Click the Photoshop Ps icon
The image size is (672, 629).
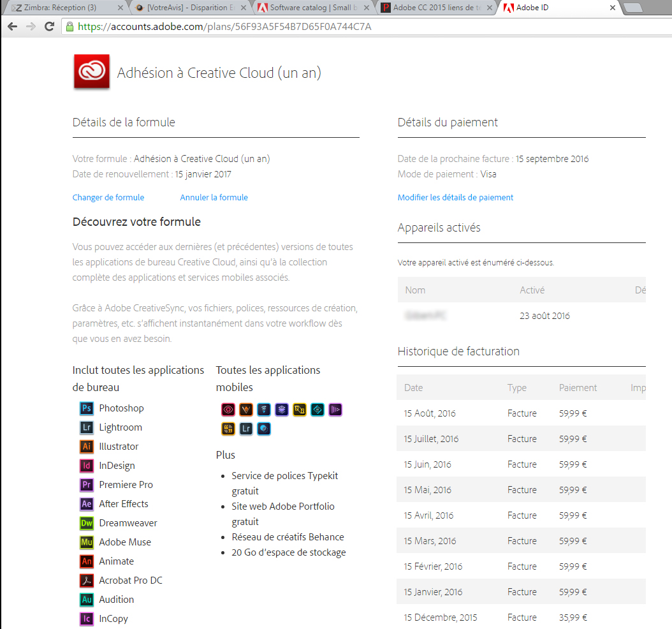click(87, 408)
